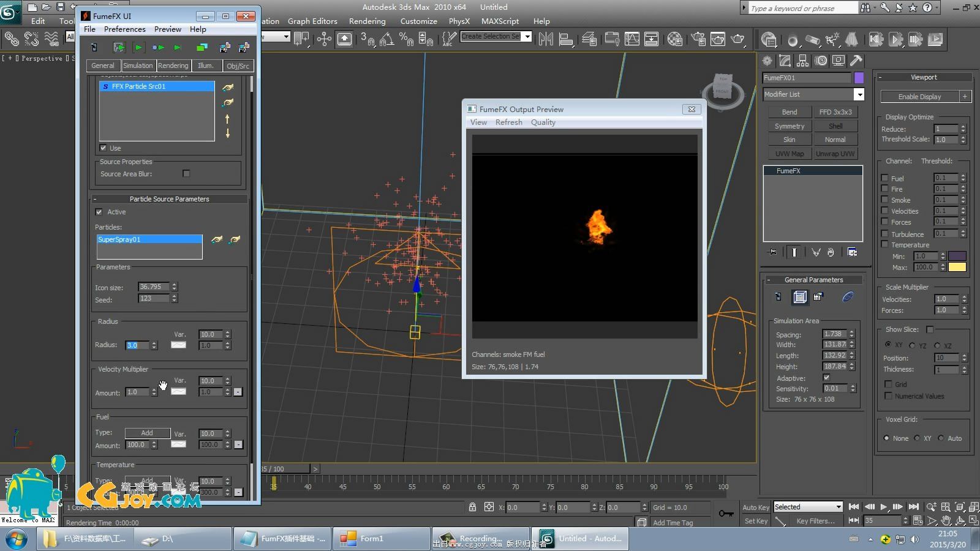Open the Hierarchy panel icon
The width and height of the screenshot is (980, 551).
pyautogui.click(x=802, y=61)
